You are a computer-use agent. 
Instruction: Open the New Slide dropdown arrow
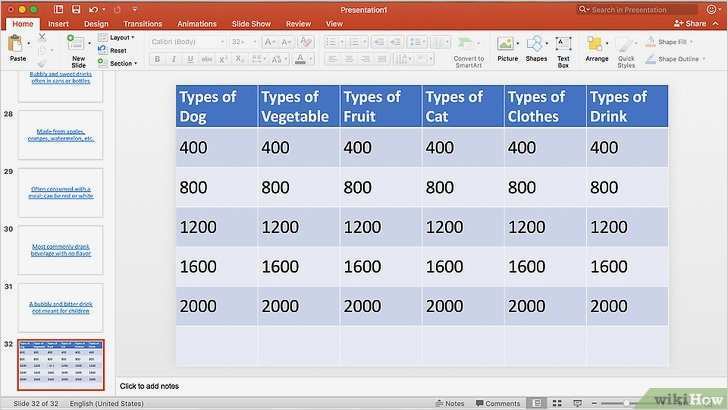click(90, 44)
